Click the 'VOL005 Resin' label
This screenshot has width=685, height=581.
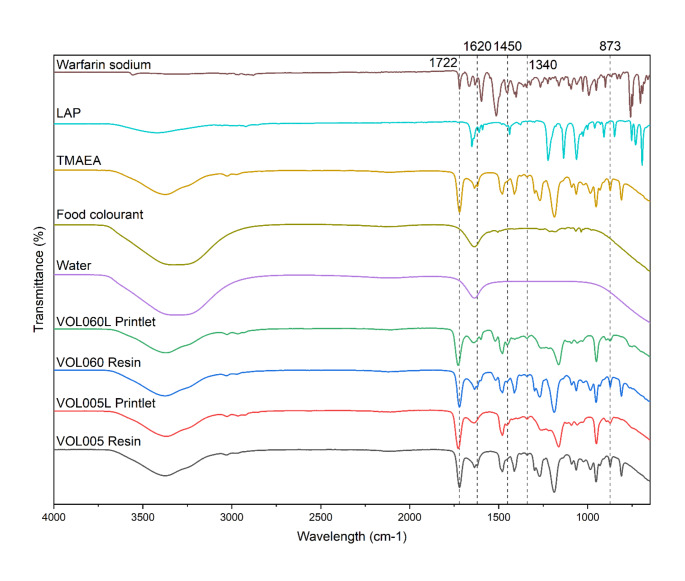(x=99, y=441)
